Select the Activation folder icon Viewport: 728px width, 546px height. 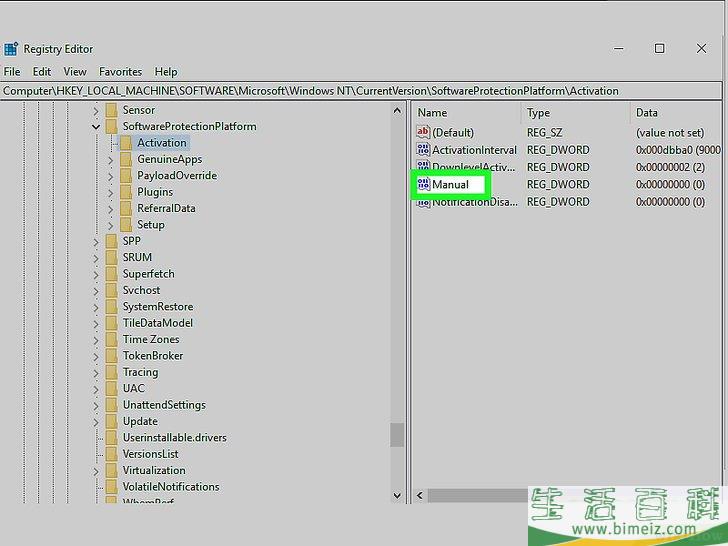(126, 143)
